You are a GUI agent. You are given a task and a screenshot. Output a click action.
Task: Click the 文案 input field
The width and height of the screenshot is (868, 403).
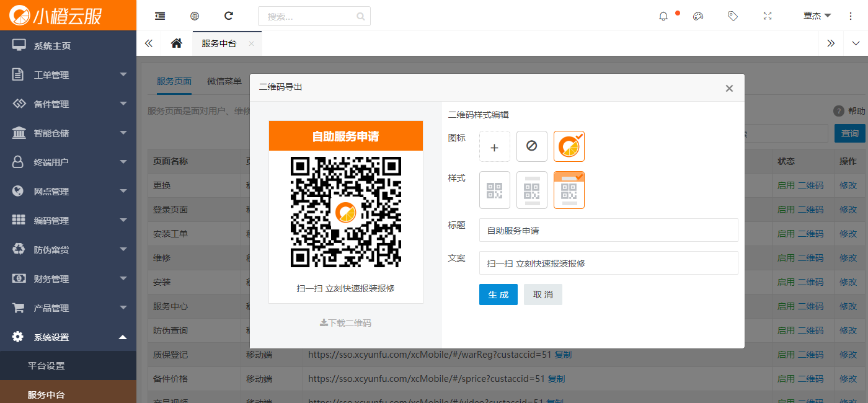[x=609, y=263]
